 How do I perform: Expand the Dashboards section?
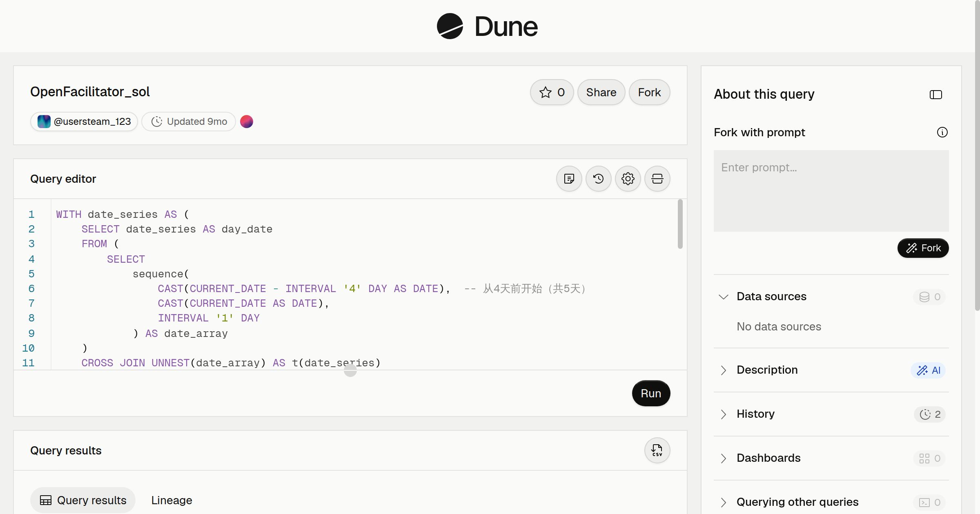(723, 458)
